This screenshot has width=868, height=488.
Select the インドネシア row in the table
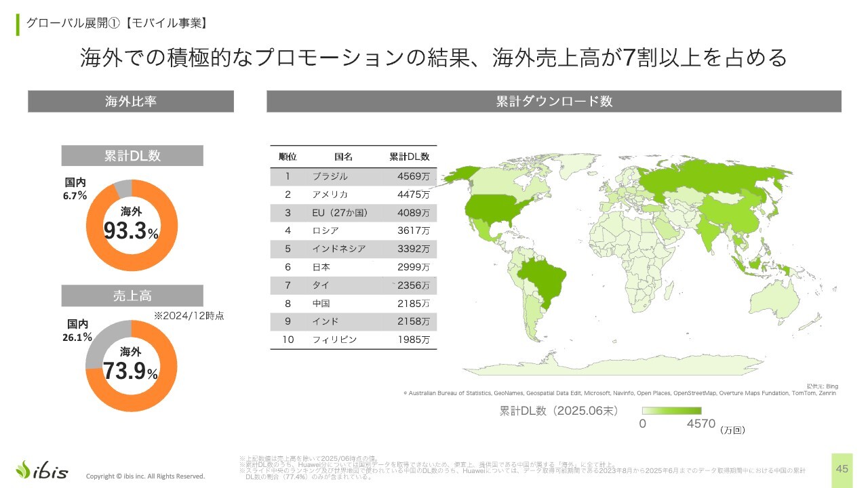coord(353,249)
